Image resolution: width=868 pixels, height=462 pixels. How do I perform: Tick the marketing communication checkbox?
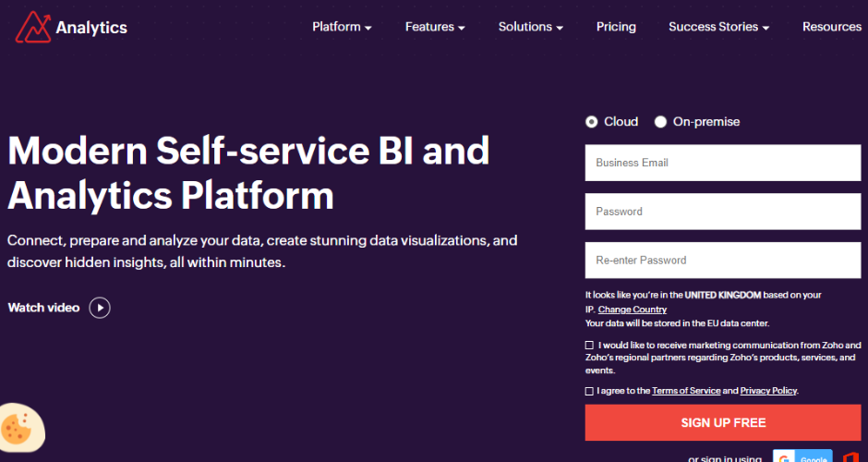(590, 345)
